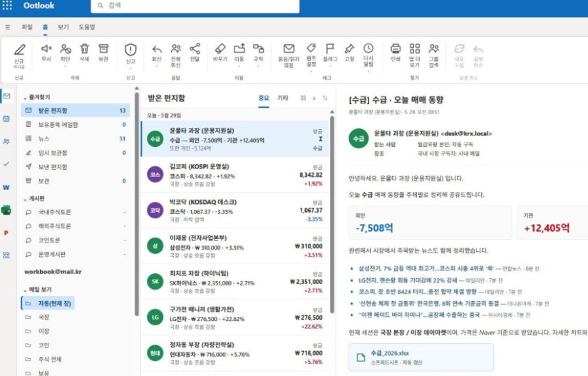The height and width of the screenshot is (376, 588).
Task: Open the 도움말 ribbon tab
Action: tap(87, 27)
